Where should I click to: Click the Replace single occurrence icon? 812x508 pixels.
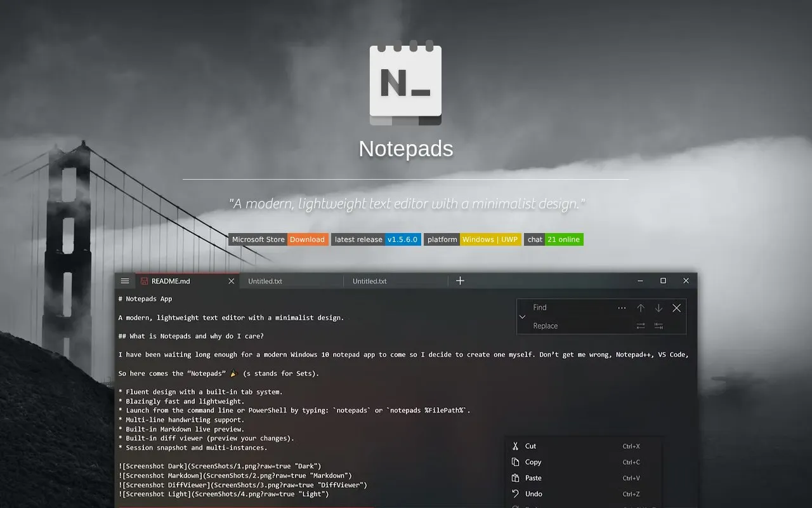click(x=641, y=326)
